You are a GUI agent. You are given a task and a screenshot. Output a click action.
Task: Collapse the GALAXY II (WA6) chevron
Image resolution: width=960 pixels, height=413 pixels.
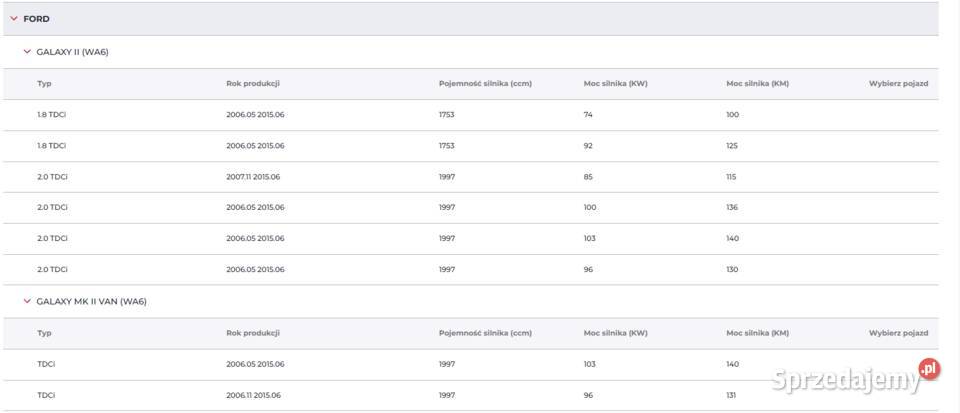point(27,52)
